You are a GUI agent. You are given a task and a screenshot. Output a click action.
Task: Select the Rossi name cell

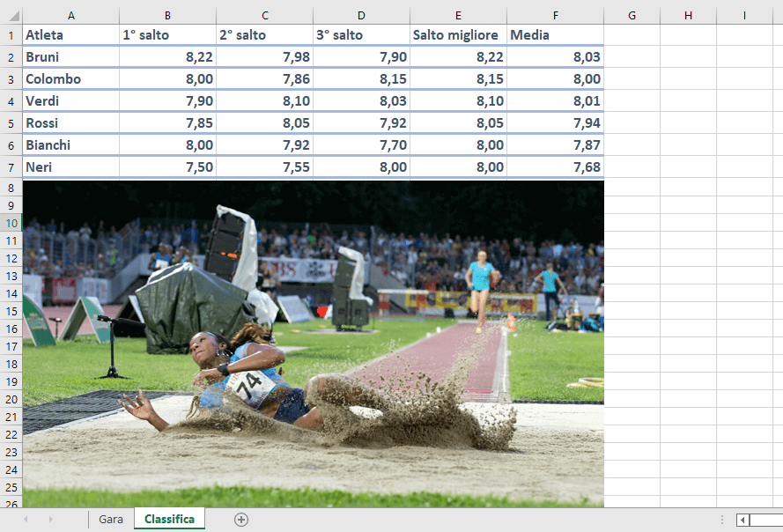pos(71,123)
